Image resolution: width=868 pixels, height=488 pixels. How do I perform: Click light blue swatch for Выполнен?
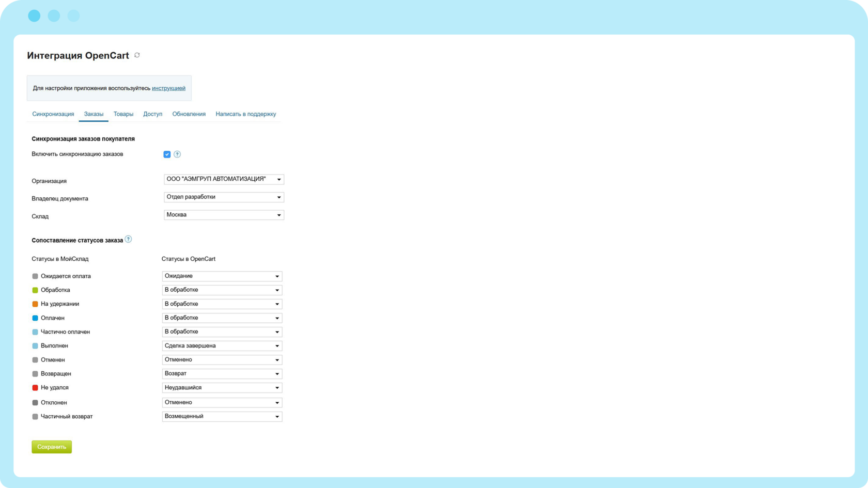pyautogui.click(x=35, y=346)
